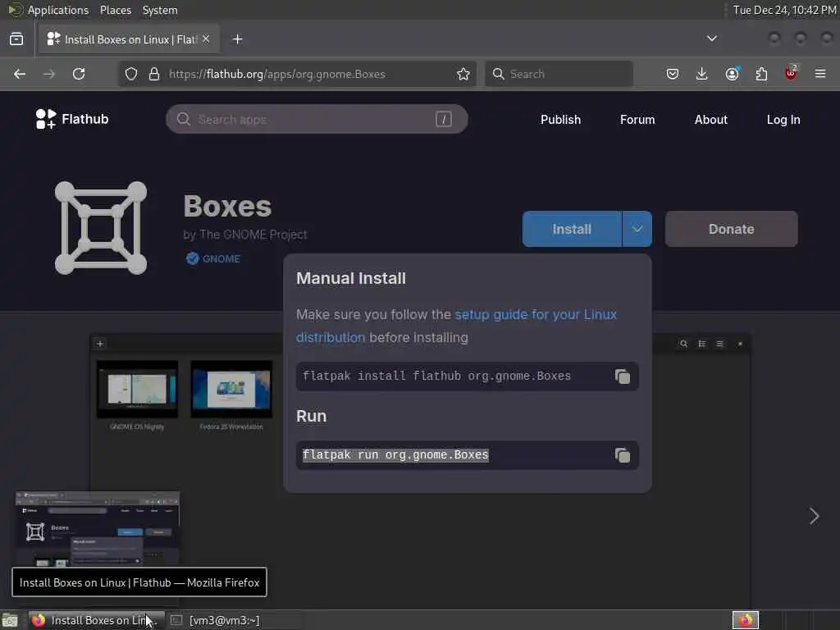Focus the Firefox Search box
The width and height of the screenshot is (840, 630).
click(559, 74)
